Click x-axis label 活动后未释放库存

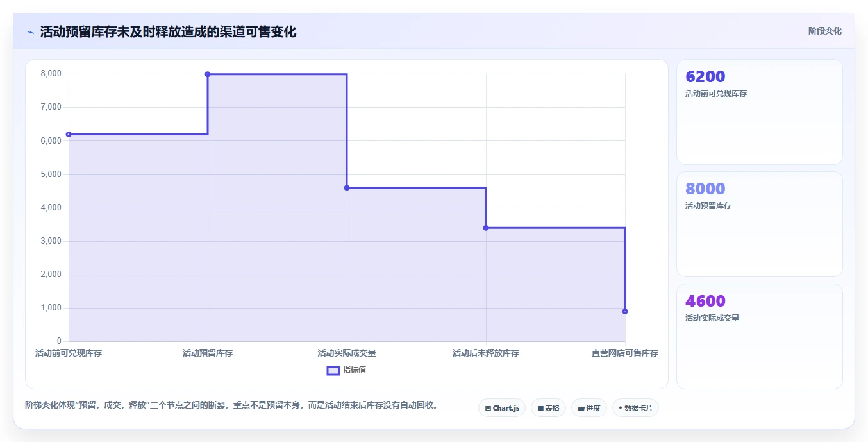[x=486, y=353]
